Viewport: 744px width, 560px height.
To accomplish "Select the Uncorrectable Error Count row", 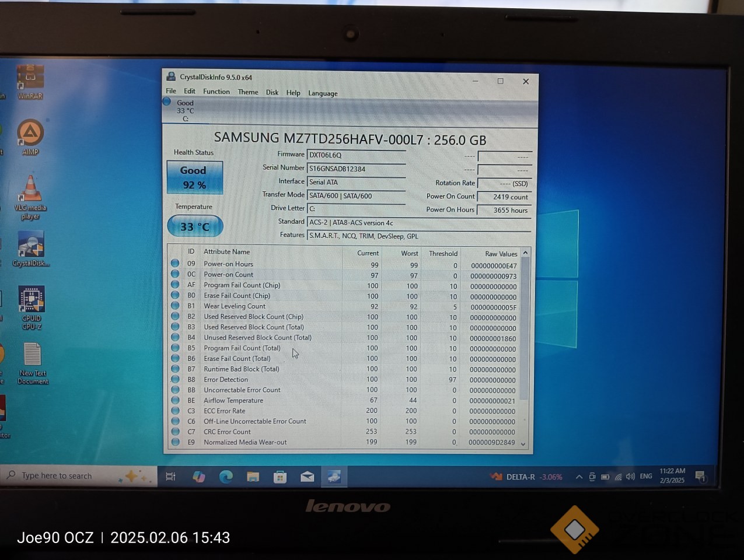I will coord(344,390).
